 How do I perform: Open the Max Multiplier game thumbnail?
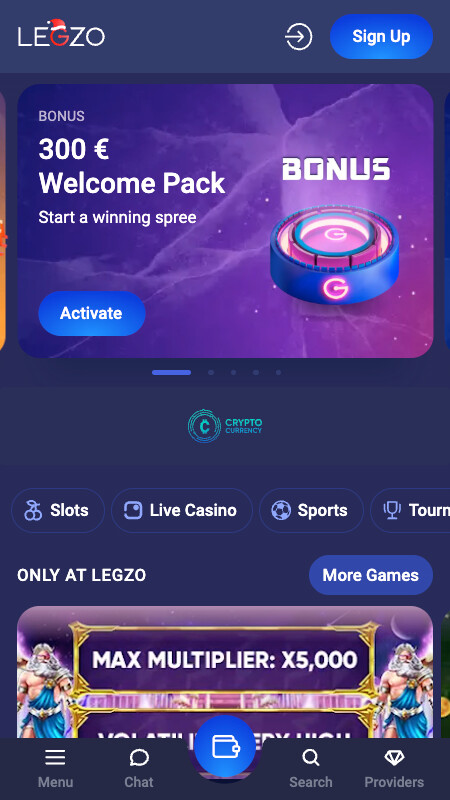(x=225, y=671)
